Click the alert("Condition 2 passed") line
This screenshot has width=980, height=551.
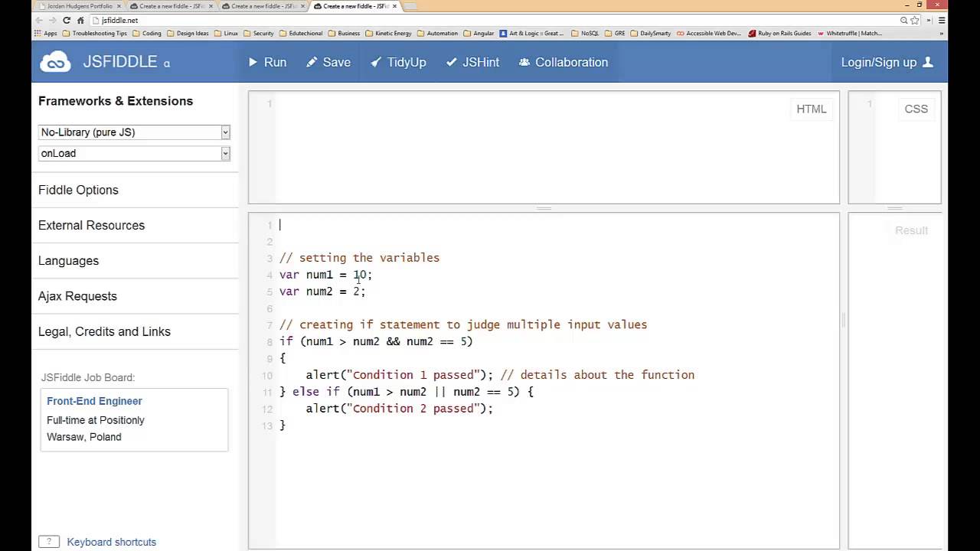coord(400,409)
